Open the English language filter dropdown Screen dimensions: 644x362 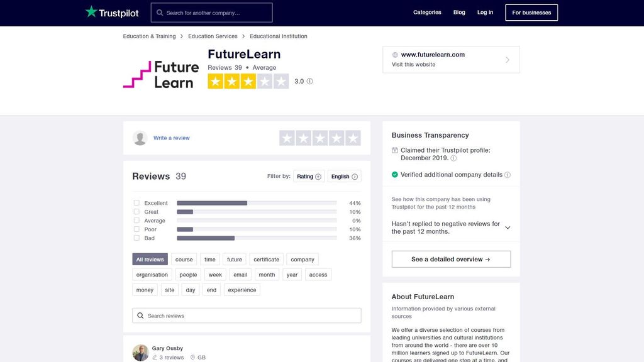tap(343, 177)
